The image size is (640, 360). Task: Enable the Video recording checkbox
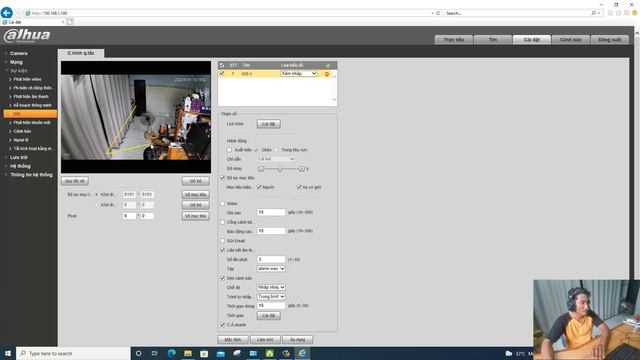click(222, 203)
